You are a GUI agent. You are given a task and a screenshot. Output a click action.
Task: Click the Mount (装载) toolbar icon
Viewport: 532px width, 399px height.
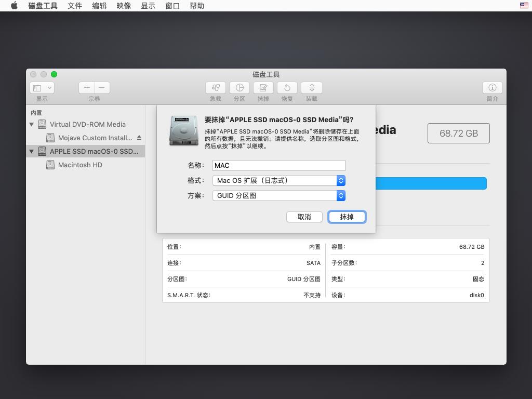pyautogui.click(x=311, y=88)
